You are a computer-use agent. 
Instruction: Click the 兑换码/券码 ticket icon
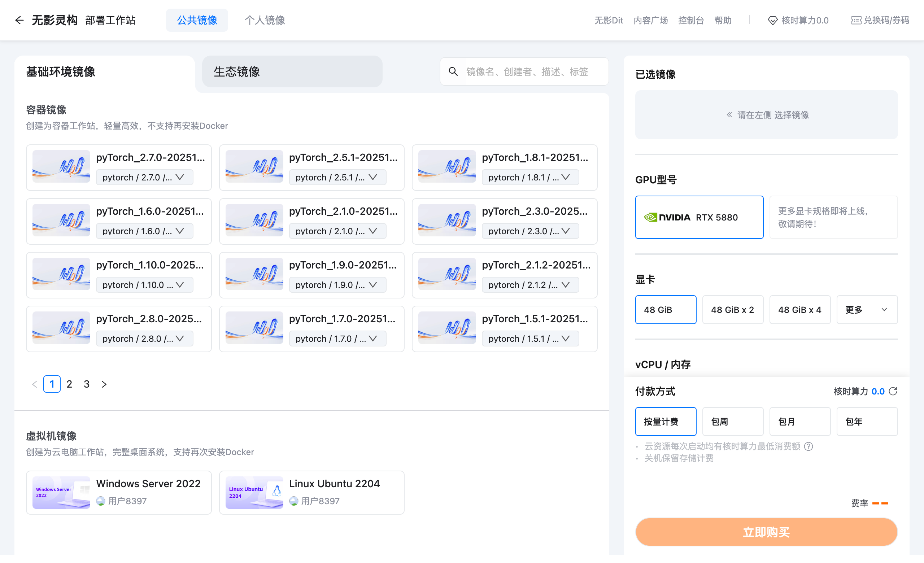[856, 20]
